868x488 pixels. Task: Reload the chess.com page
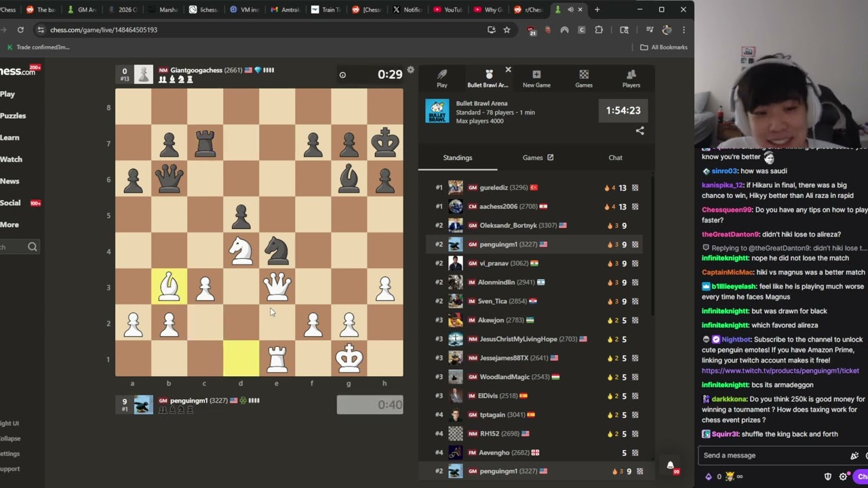pyautogui.click(x=20, y=30)
